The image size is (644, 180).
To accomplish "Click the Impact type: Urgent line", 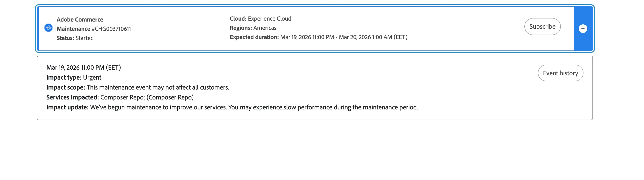I will [x=74, y=78].
